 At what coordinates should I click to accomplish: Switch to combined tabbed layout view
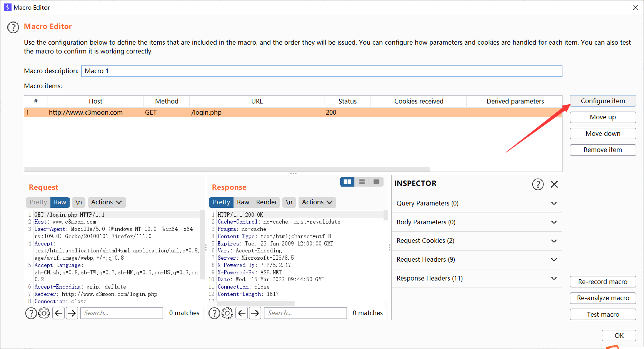pos(376,182)
